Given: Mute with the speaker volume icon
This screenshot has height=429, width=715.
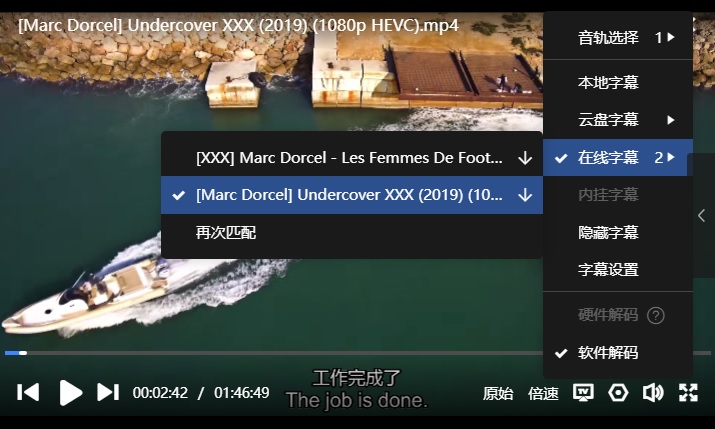Looking at the screenshot, I should (653, 393).
